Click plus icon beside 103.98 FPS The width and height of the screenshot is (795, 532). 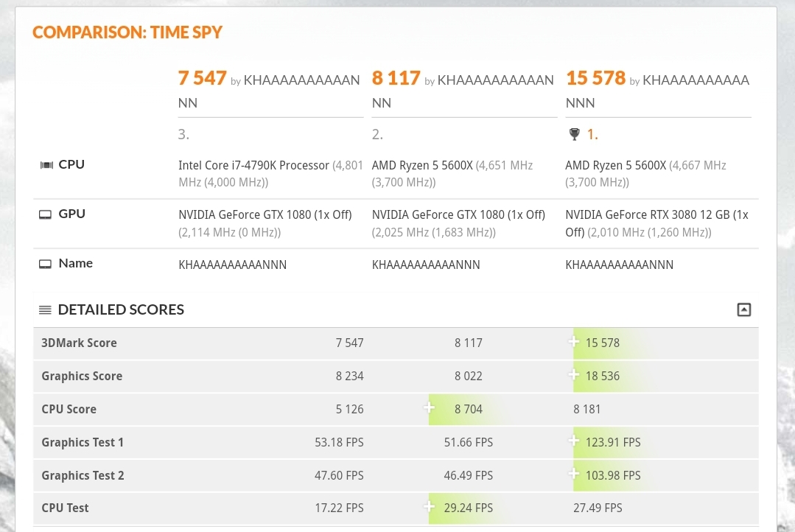[x=573, y=475]
